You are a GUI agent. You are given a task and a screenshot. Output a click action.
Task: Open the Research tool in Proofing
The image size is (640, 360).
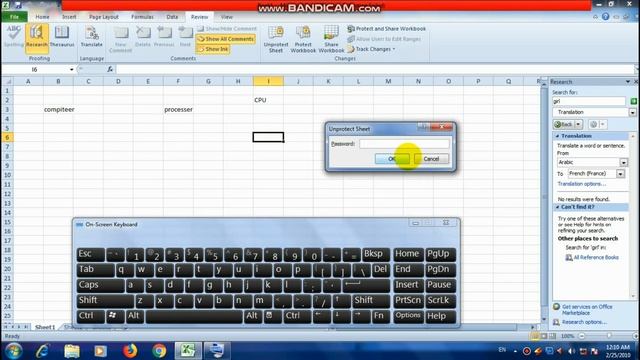pyautogui.click(x=37, y=38)
